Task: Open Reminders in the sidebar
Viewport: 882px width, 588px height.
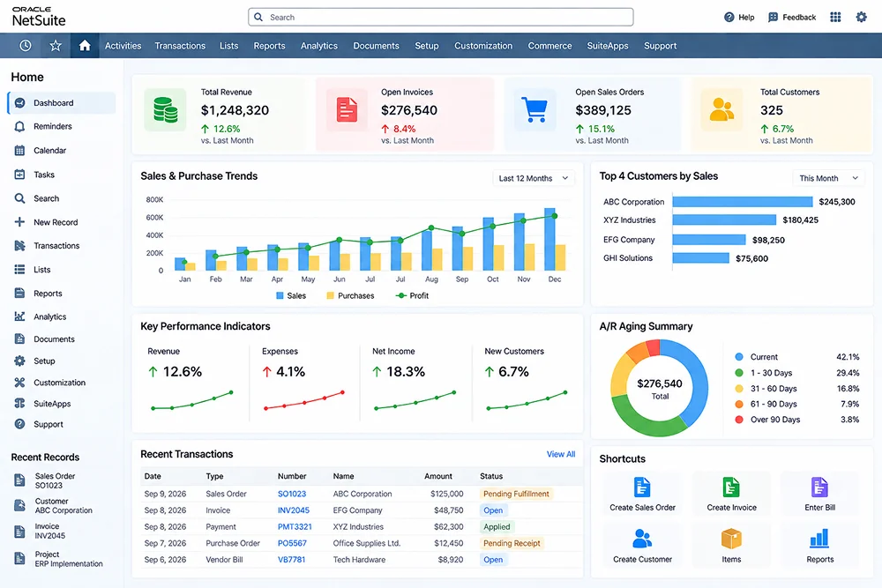Action: [x=52, y=126]
